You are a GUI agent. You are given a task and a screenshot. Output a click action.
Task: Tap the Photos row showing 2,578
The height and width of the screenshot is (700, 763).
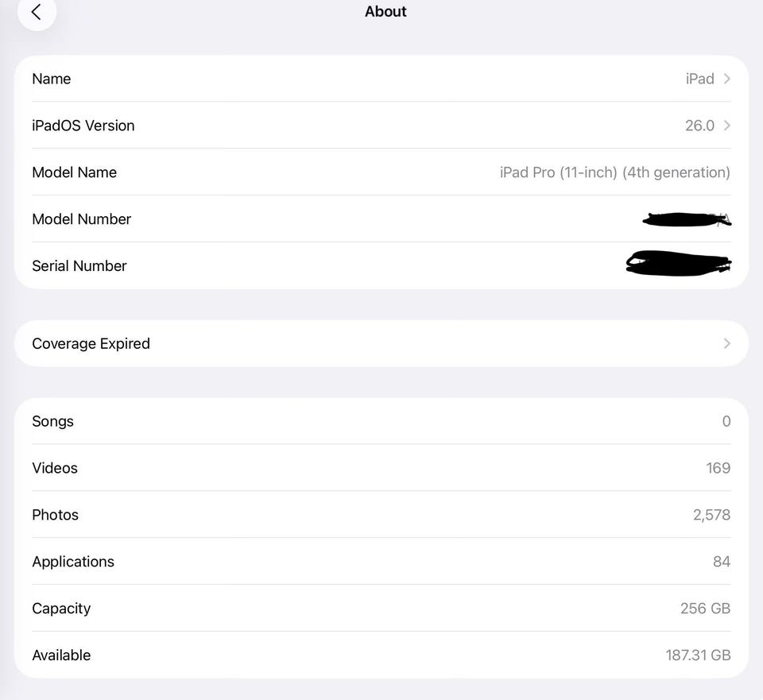(381, 515)
